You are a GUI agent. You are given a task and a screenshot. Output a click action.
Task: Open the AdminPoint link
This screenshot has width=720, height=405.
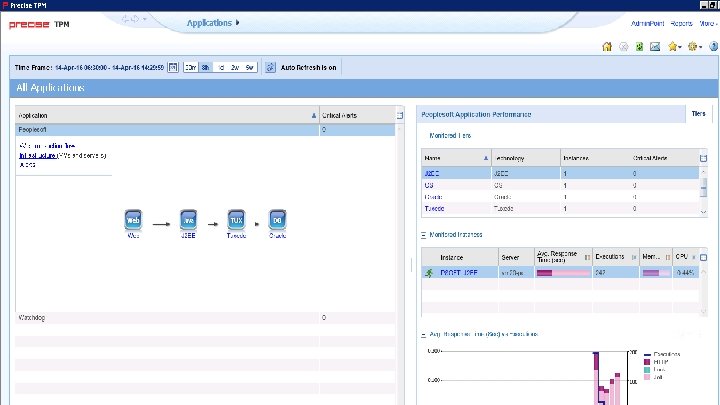(x=647, y=23)
